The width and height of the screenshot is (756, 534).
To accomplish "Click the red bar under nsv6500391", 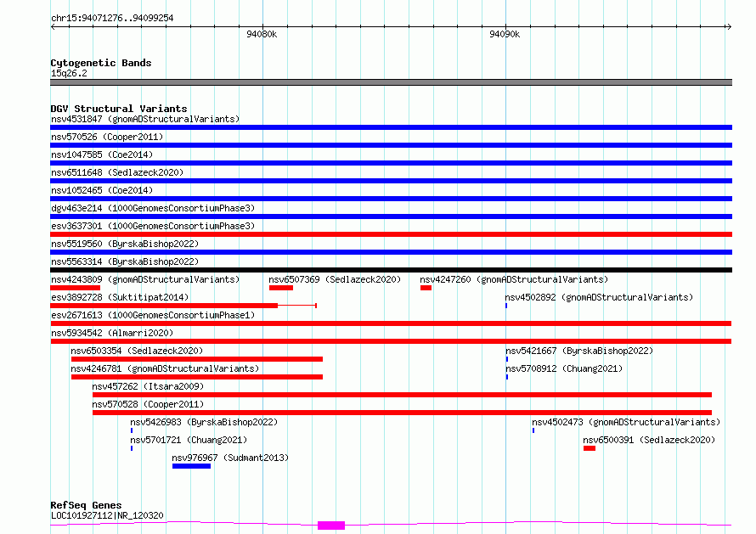I will (590, 448).
